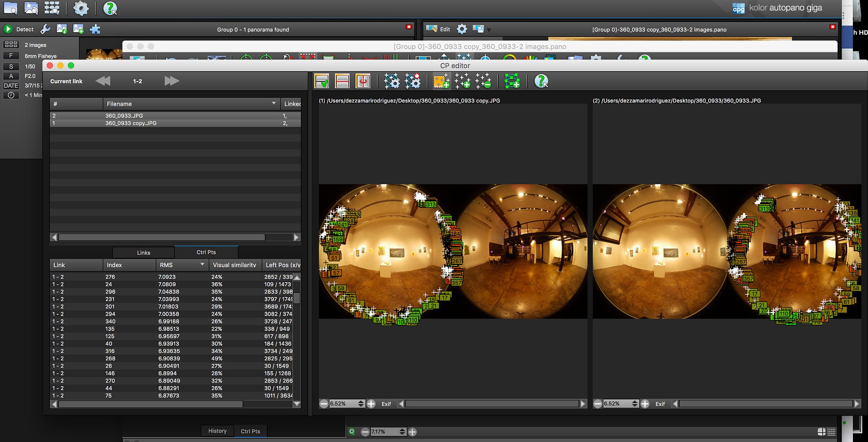This screenshot has width=868, height=442.
Task: Show image information icon in group panel
Action: [62, 29]
